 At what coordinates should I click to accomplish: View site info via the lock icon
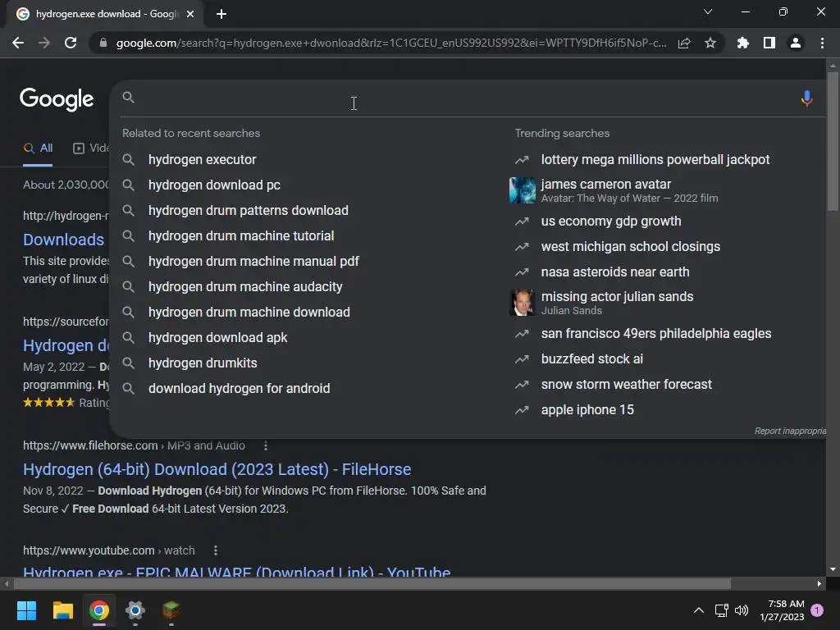tap(103, 43)
